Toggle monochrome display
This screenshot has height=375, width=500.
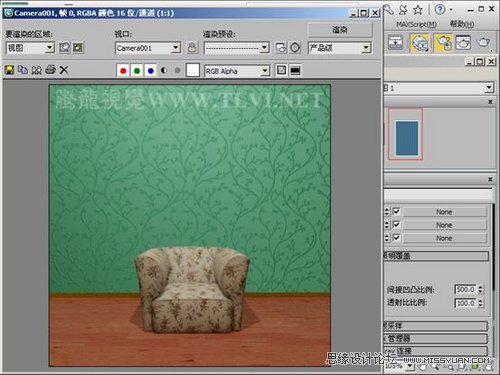click(x=177, y=71)
